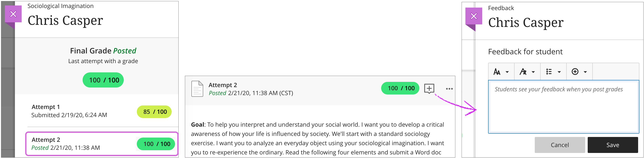The height and width of the screenshot is (158, 644).
Task: Close the Feedback panel
Action: coord(474,16)
